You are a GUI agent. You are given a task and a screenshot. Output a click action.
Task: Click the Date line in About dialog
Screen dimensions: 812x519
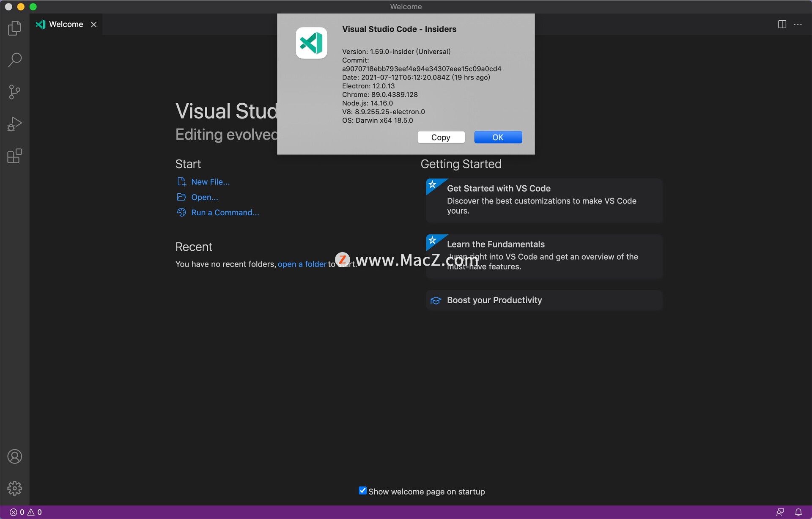[x=416, y=77]
